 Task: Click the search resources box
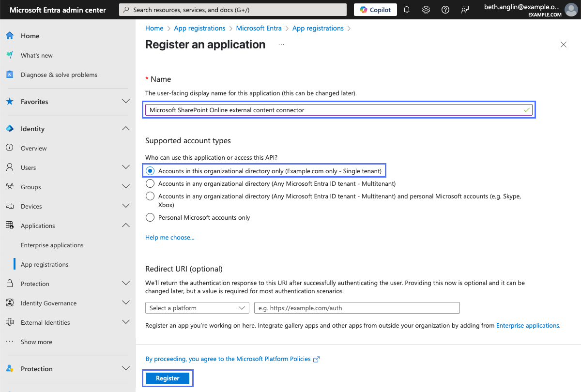pyautogui.click(x=233, y=10)
